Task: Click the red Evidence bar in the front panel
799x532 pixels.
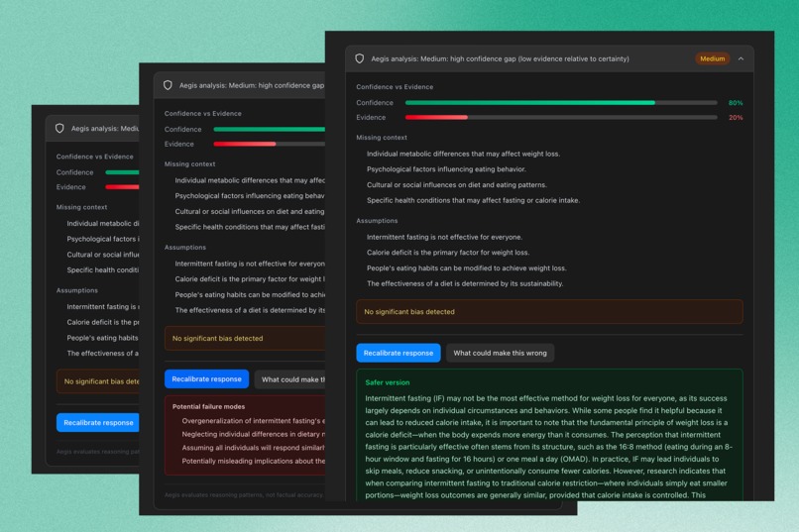Action: click(436, 118)
